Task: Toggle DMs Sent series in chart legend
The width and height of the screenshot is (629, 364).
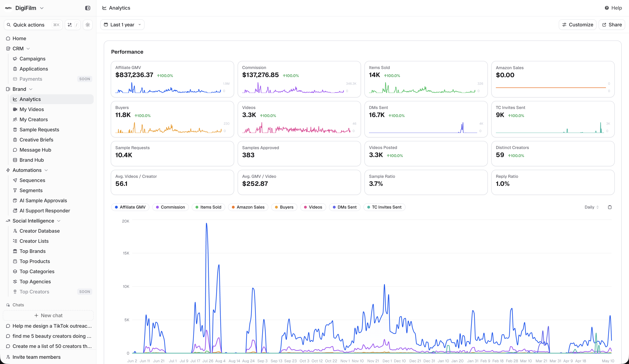Action: [x=344, y=207]
